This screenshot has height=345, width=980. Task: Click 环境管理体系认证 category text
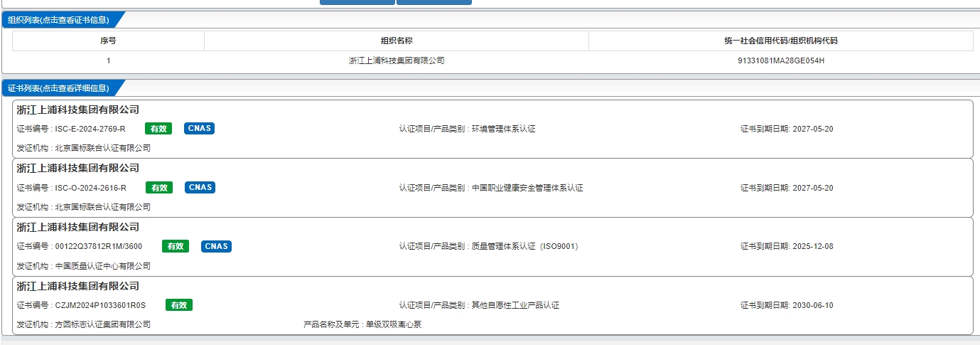tap(503, 129)
